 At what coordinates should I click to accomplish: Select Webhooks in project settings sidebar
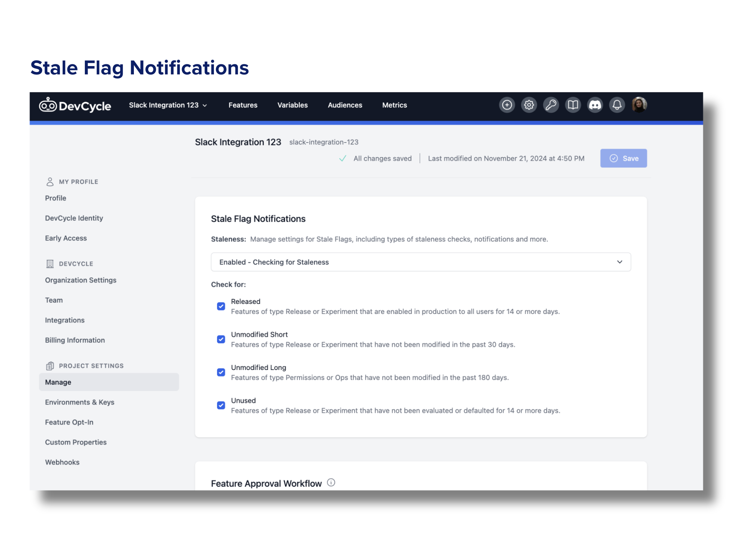(x=62, y=462)
